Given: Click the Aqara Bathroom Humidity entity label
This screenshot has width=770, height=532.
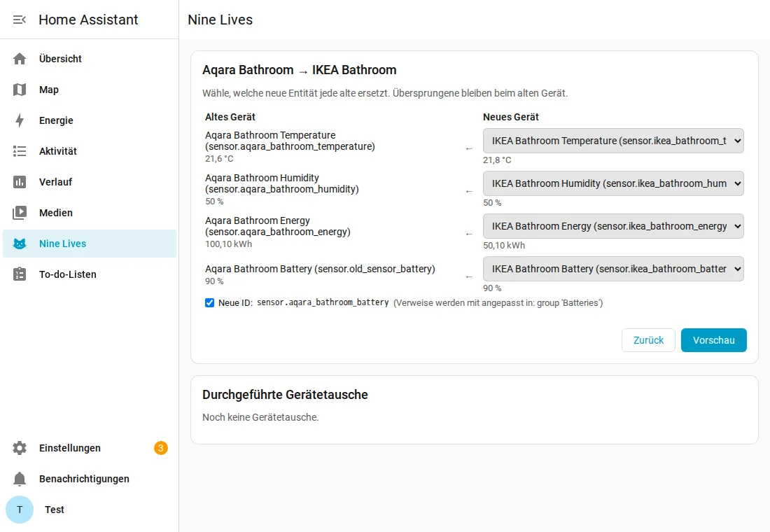Looking at the screenshot, I should [282, 183].
